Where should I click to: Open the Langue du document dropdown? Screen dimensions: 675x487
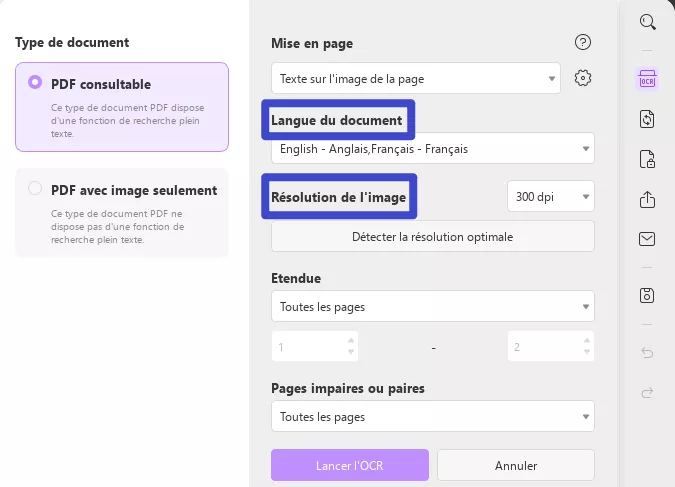432,149
